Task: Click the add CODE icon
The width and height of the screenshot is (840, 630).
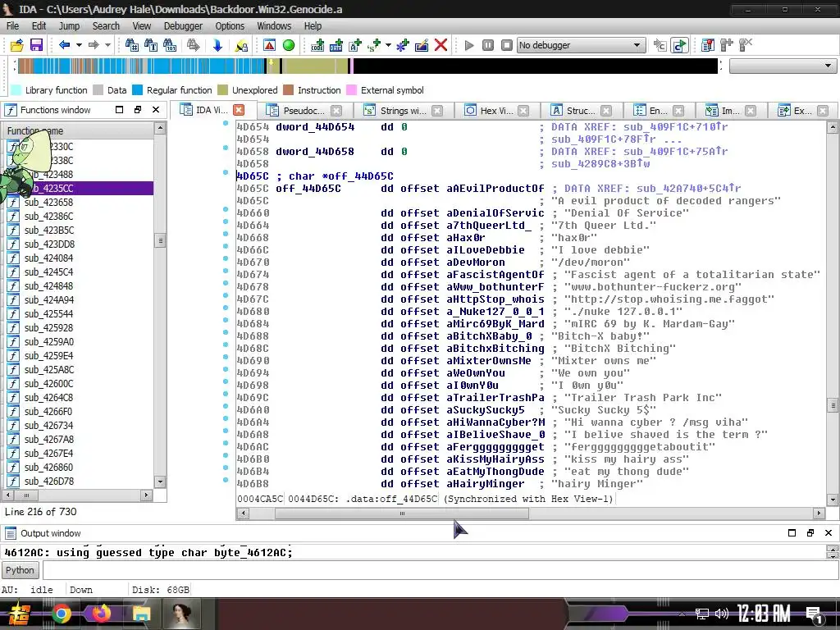Action: coord(317,46)
